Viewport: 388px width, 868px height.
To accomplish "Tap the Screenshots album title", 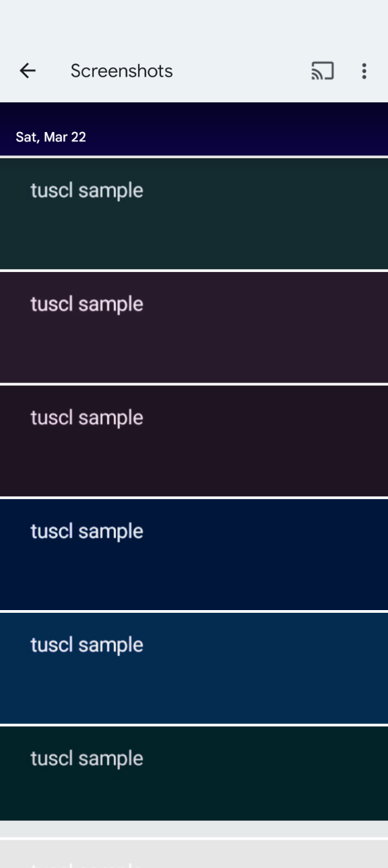I will (122, 71).
